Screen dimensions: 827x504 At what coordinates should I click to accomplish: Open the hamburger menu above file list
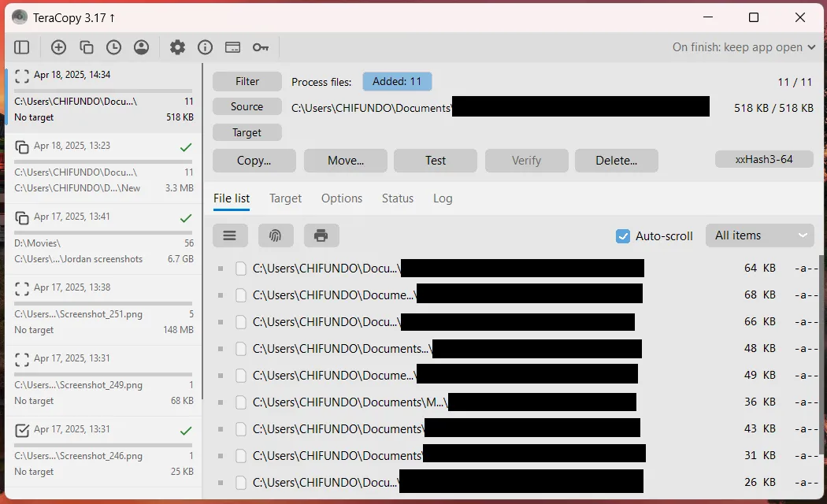230,235
